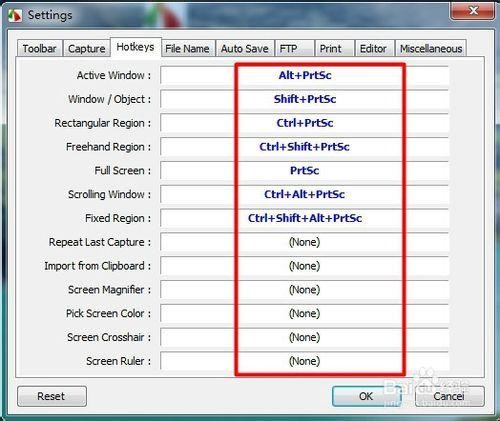Switch to the Toolbar tab
Viewport: 500px width, 421px height.
(39, 49)
